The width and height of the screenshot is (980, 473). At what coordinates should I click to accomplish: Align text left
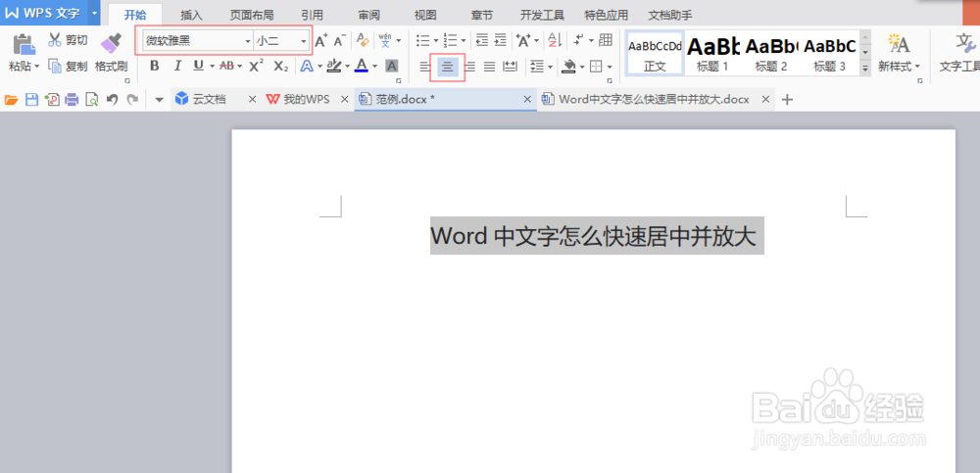point(425,66)
